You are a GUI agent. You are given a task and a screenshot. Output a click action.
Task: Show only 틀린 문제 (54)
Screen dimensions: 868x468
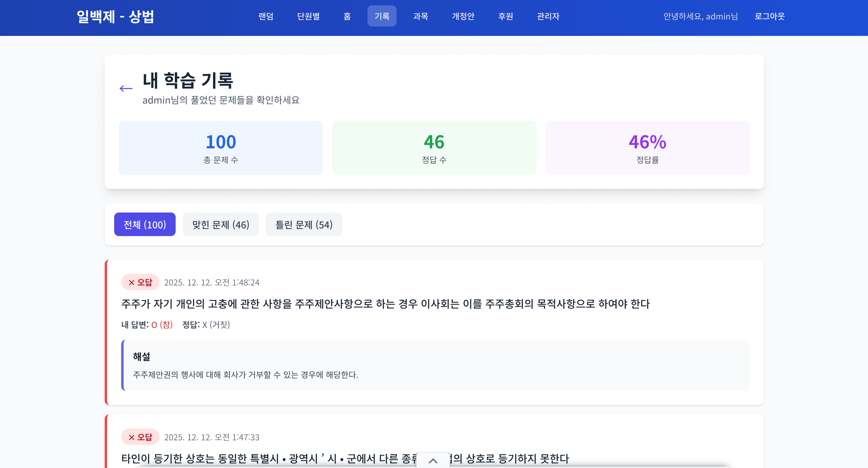click(304, 224)
